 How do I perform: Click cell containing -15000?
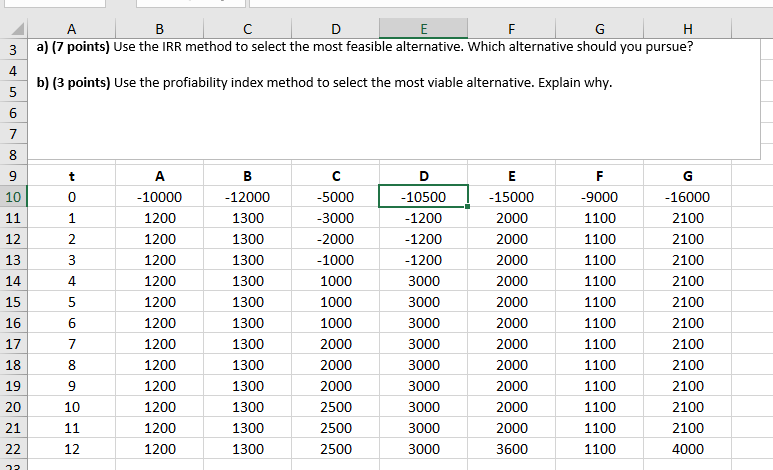[x=512, y=197]
